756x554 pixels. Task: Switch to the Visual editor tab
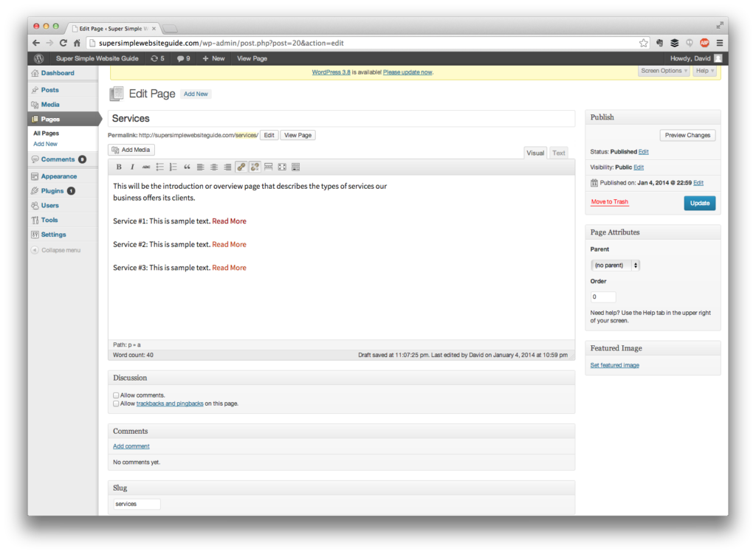(x=535, y=153)
